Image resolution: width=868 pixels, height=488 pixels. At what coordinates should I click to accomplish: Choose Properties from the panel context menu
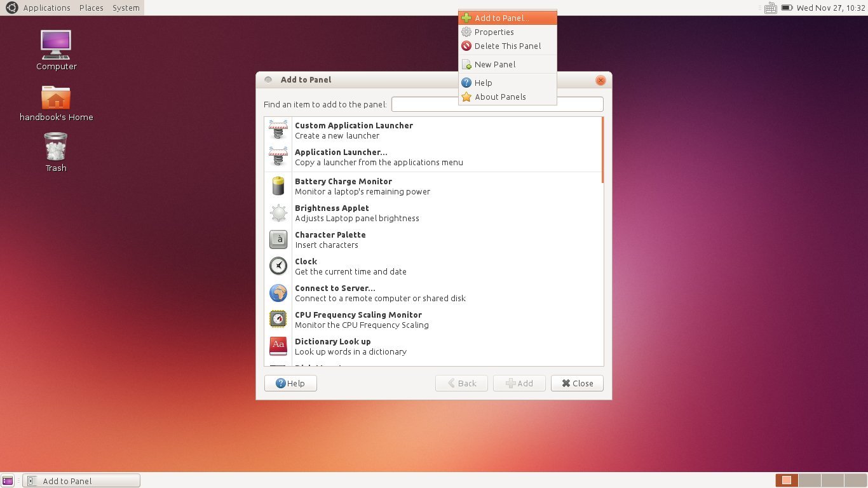[494, 32]
